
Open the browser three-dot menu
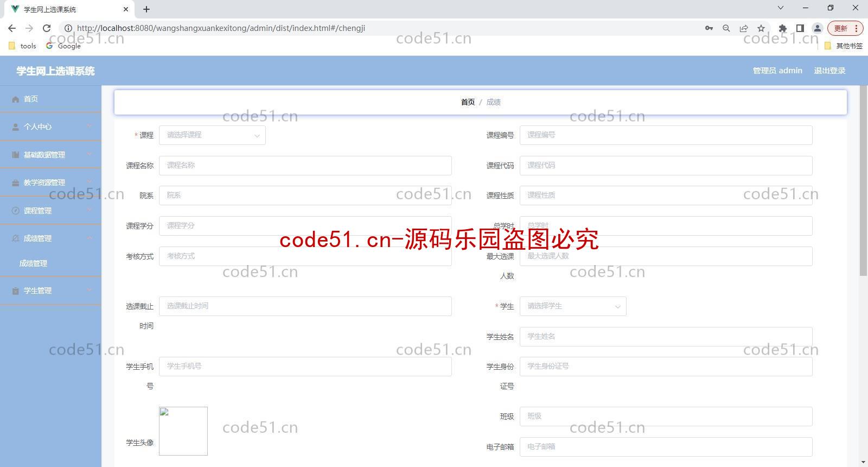(x=857, y=28)
